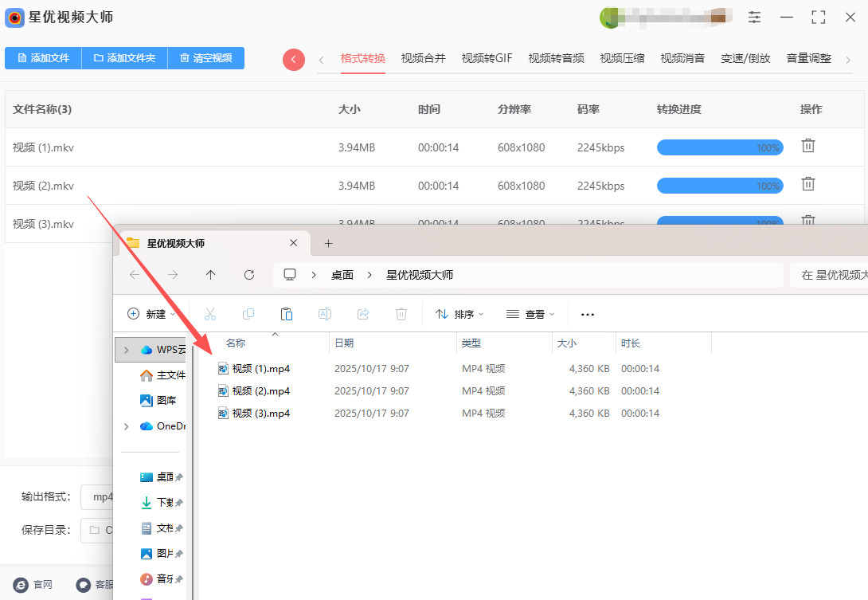Delete 视频 (2).mkv with its trash icon

pyautogui.click(x=808, y=184)
